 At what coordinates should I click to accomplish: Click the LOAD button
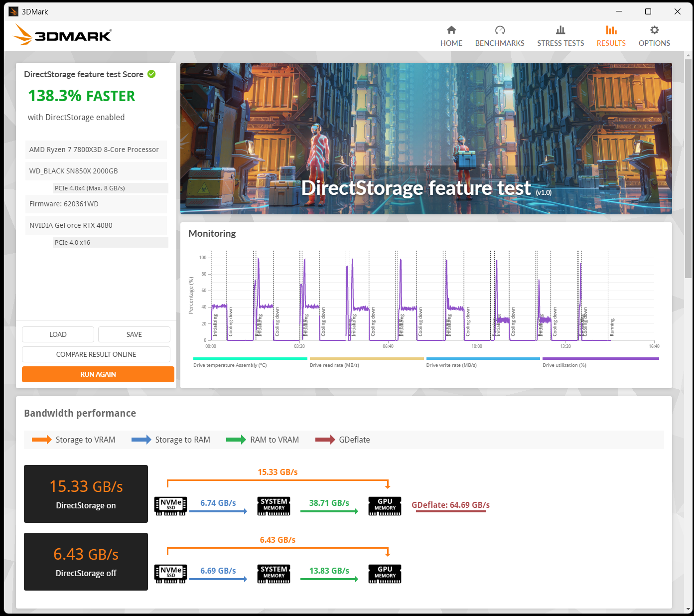[x=58, y=334]
